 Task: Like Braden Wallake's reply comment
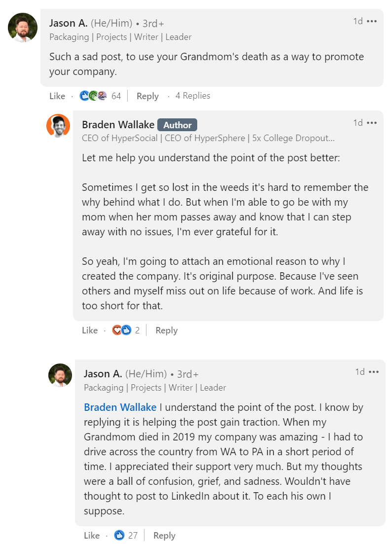pos(90,330)
